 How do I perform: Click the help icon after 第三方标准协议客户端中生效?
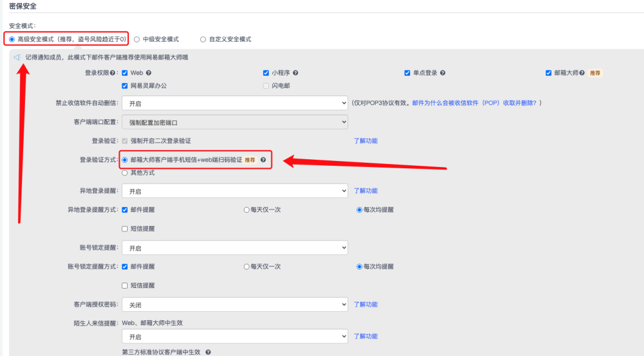[x=208, y=352]
